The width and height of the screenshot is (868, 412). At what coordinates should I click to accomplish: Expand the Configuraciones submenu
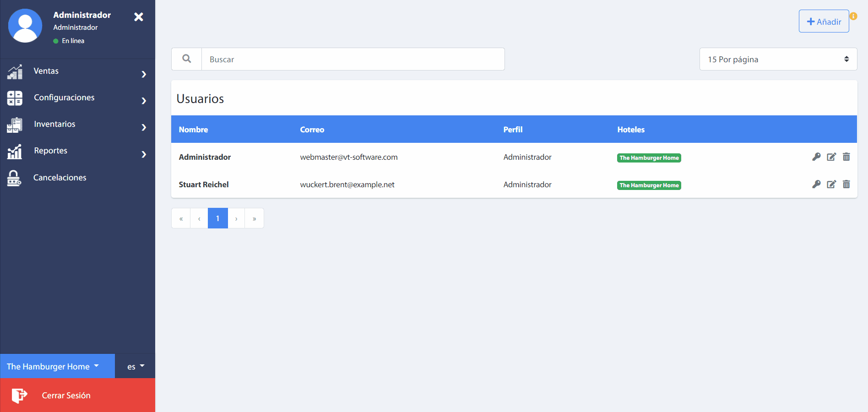coord(77,98)
